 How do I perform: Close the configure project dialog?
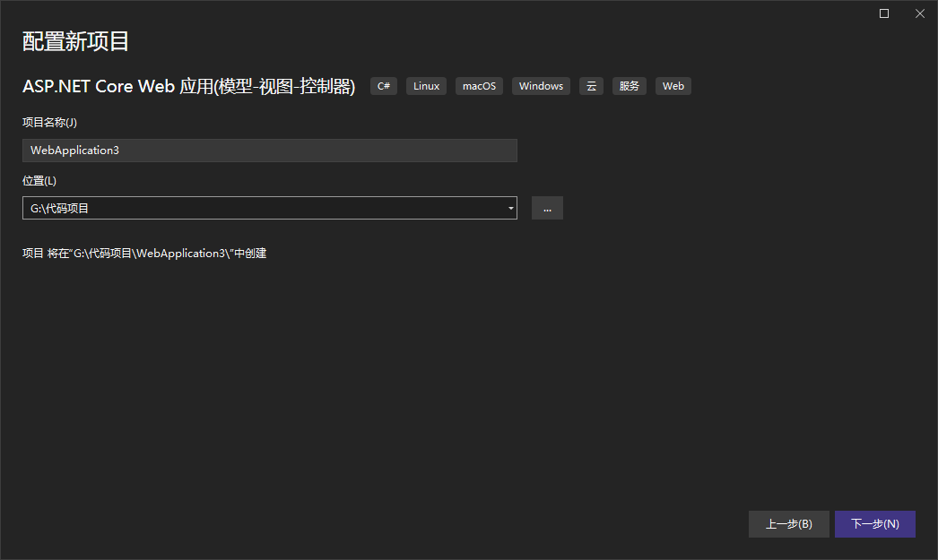(x=919, y=13)
